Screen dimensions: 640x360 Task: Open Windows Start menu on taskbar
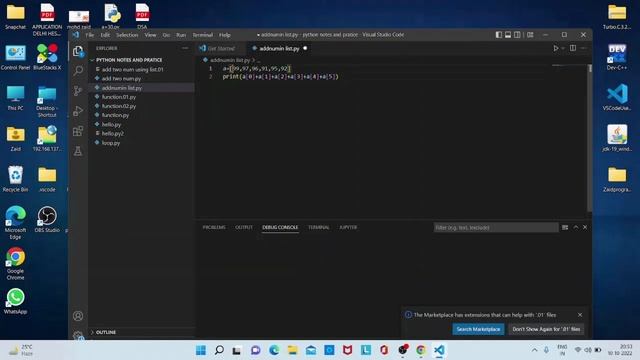[201, 350]
